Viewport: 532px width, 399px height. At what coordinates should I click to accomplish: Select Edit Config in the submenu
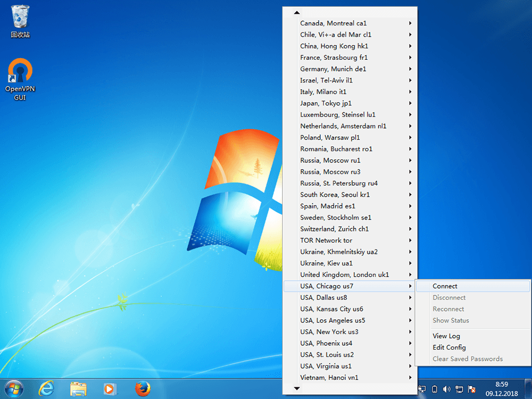click(x=473, y=347)
